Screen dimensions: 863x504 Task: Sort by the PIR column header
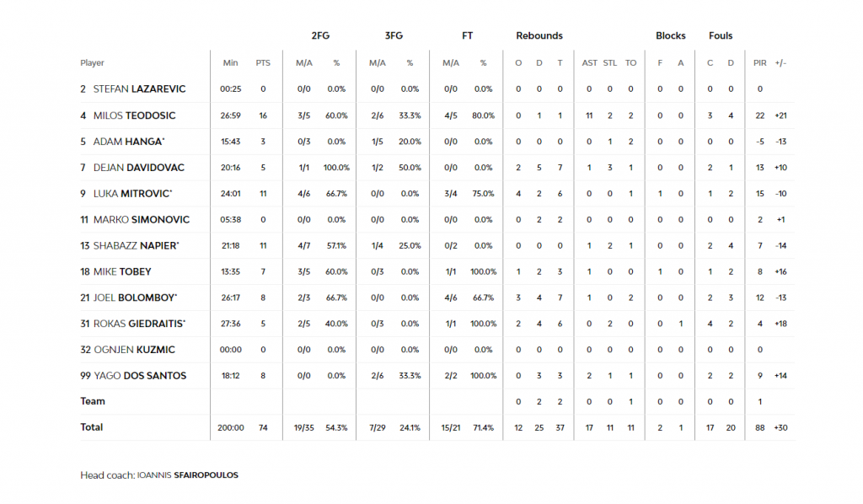click(x=760, y=63)
